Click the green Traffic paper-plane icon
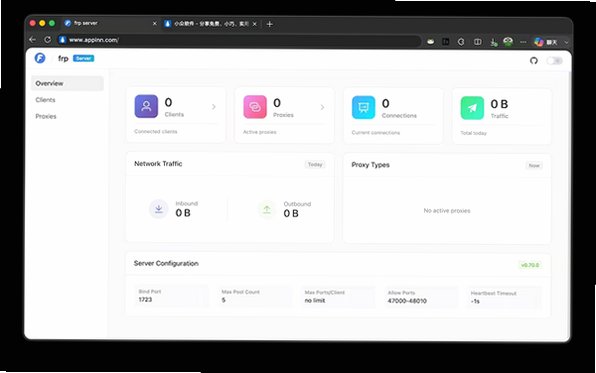596x373 pixels. point(472,108)
